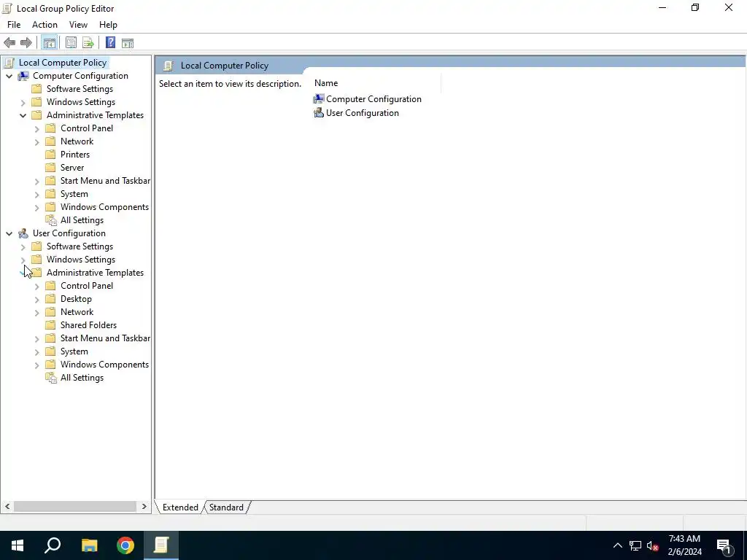Image resolution: width=747 pixels, height=560 pixels.
Task: Click muted volume icon in system tray
Action: (x=653, y=545)
